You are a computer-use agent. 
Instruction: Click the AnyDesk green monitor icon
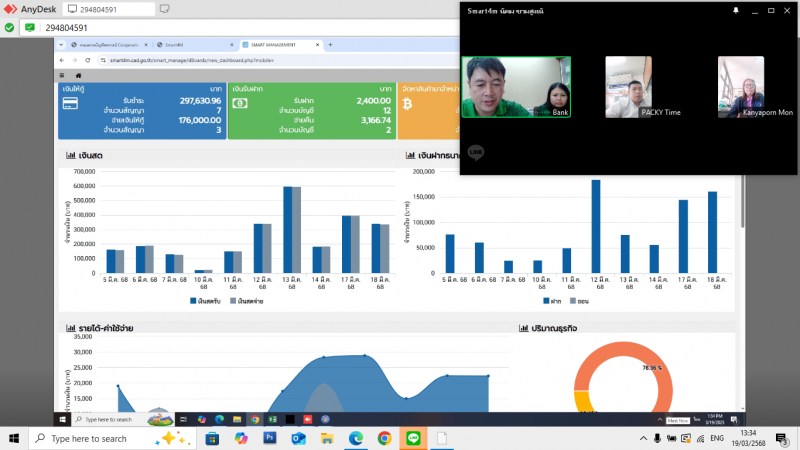(30, 28)
